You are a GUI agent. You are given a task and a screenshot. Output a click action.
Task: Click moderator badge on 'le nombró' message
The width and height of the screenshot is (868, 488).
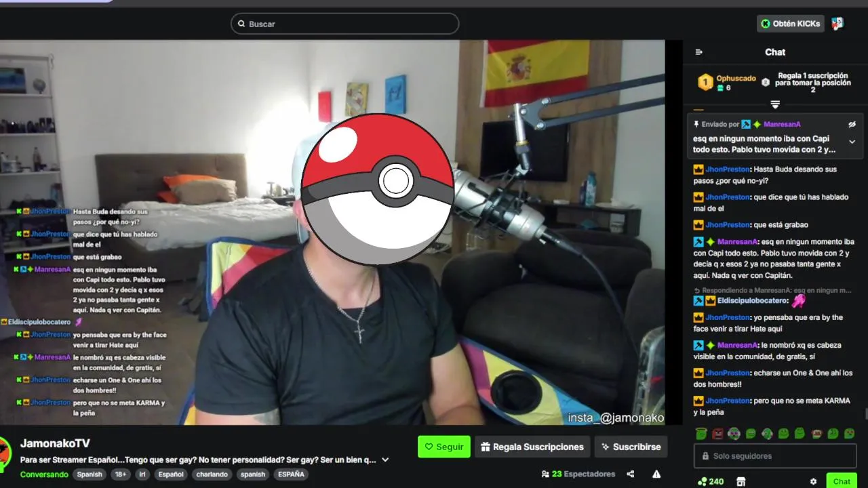click(x=698, y=345)
